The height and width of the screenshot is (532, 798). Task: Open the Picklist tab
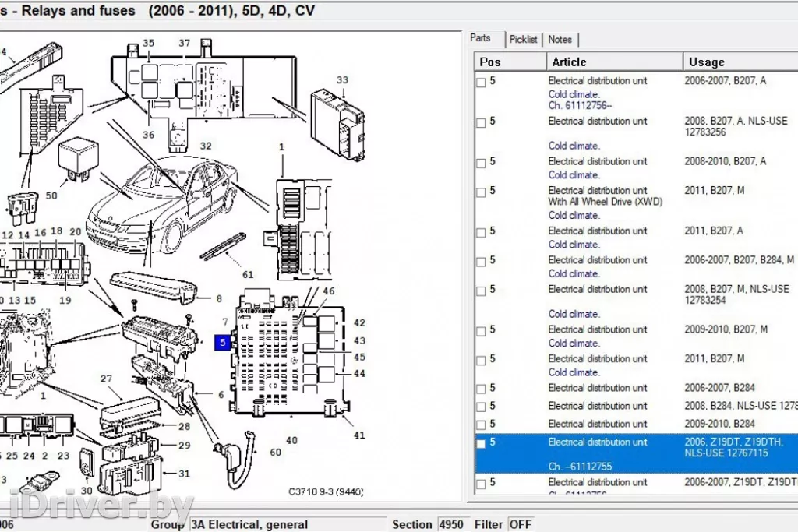(523, 40)
